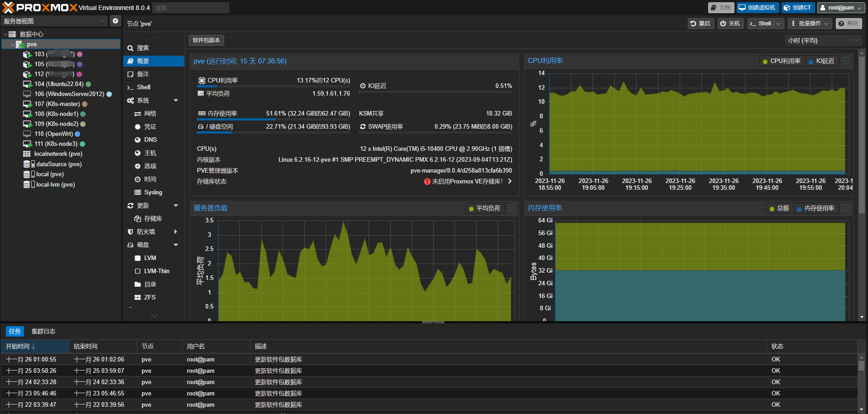
Task: Expand the Firewall (防火墙) submenu
Action: tap(176, 232)
